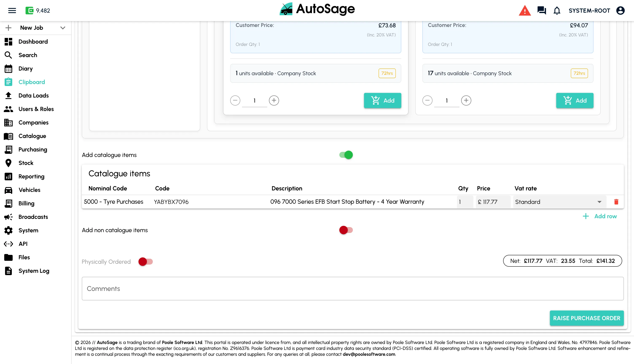Add the £73.68 item to cart
This screenshot has width=634, height=364.
tap(382, 100)
